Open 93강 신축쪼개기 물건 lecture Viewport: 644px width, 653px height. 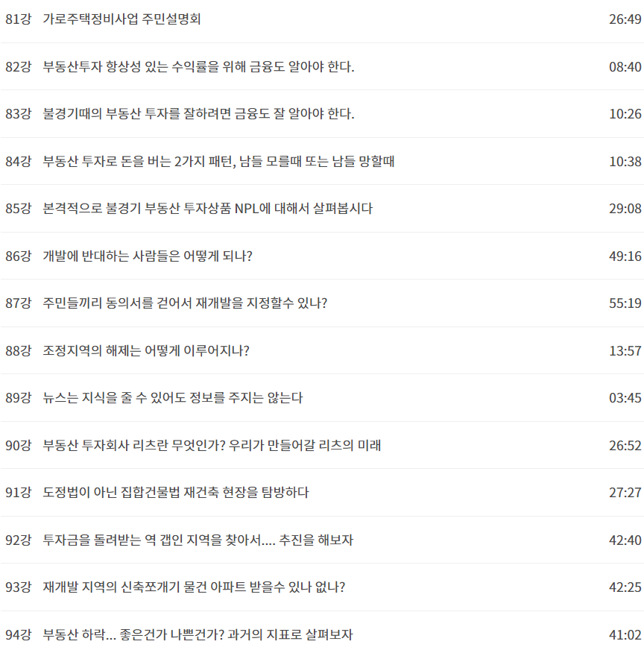[x=322, y=587]
